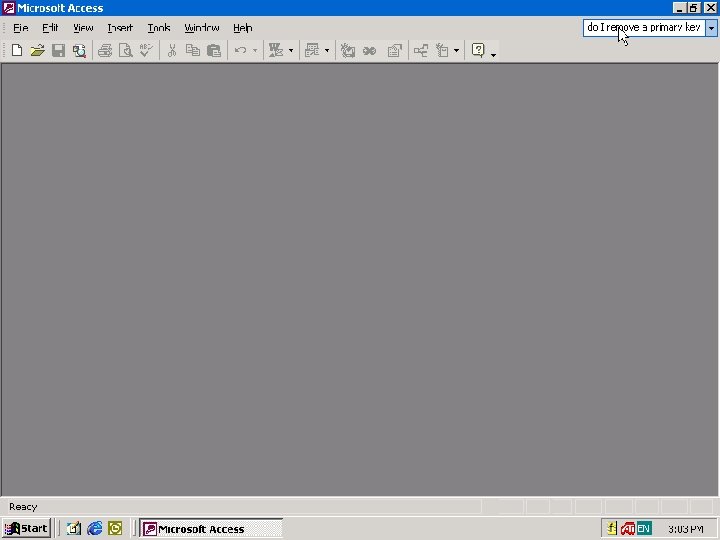Image resolution: width=720 pixels, height=540 pixels.
Task: Click the Microsoft Access Help icon
Action: 478,50
